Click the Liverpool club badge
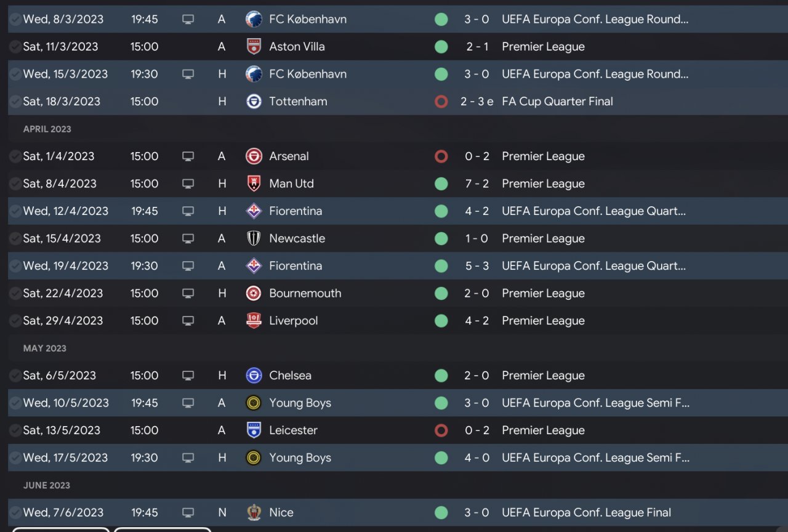 [x=253, y=321]
